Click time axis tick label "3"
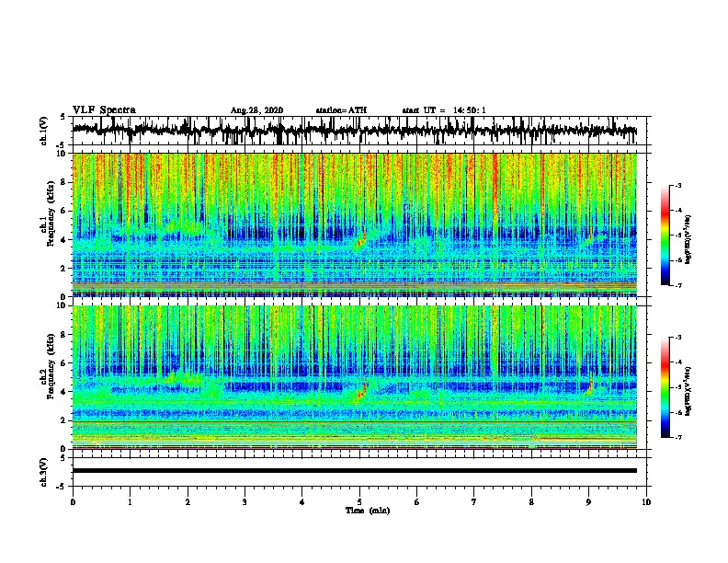728x563 pixels. 245,502
